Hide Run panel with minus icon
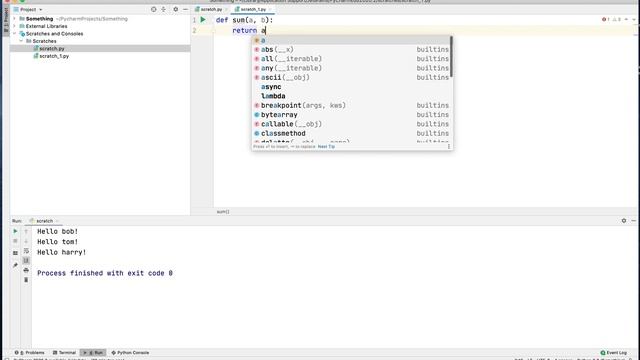This screenshot has height=360, width=640. click(x=633, y=220)
